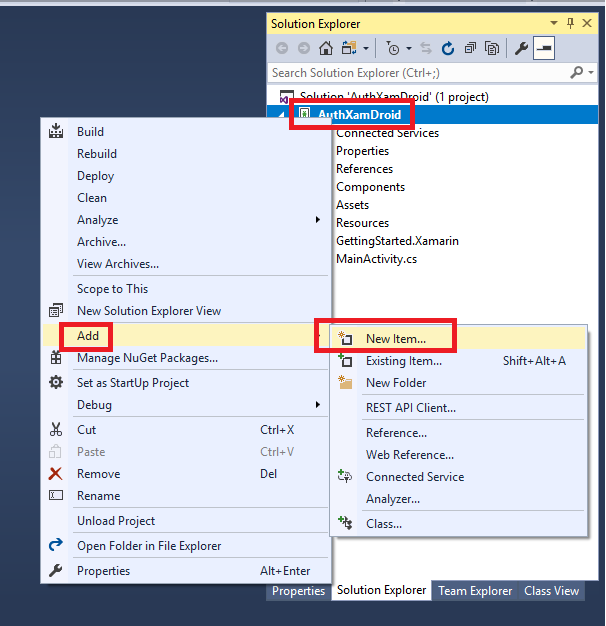Choose New Folder in the Add submenu
606x626 pixels.
459,382
